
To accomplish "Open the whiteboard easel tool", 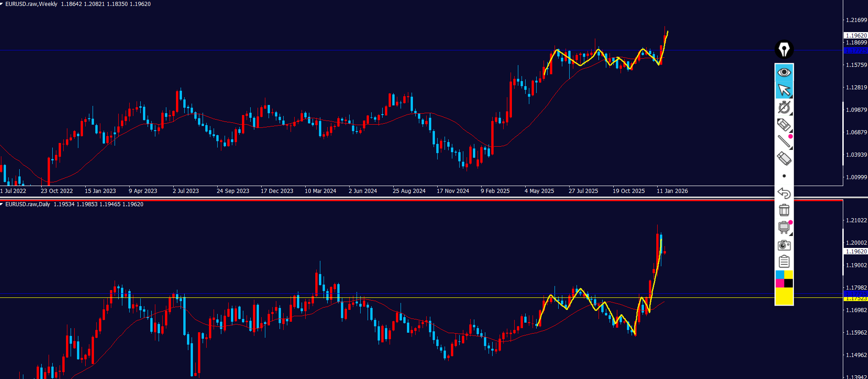I will click(x=784, y=227).
